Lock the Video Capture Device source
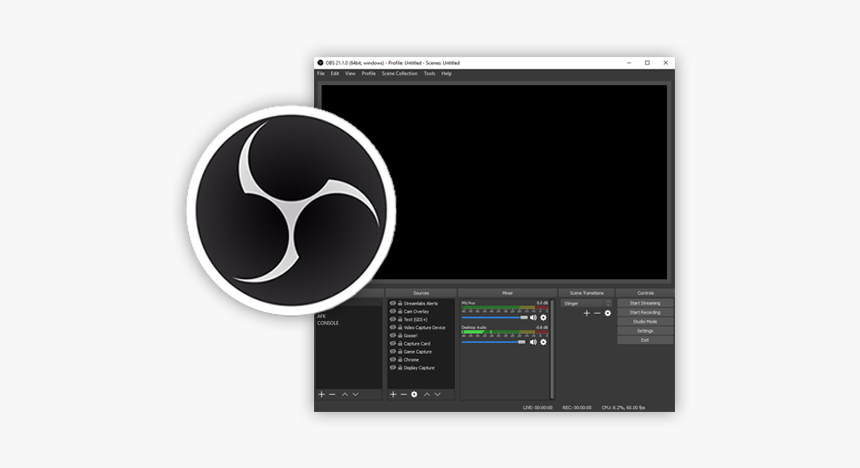 400,328
